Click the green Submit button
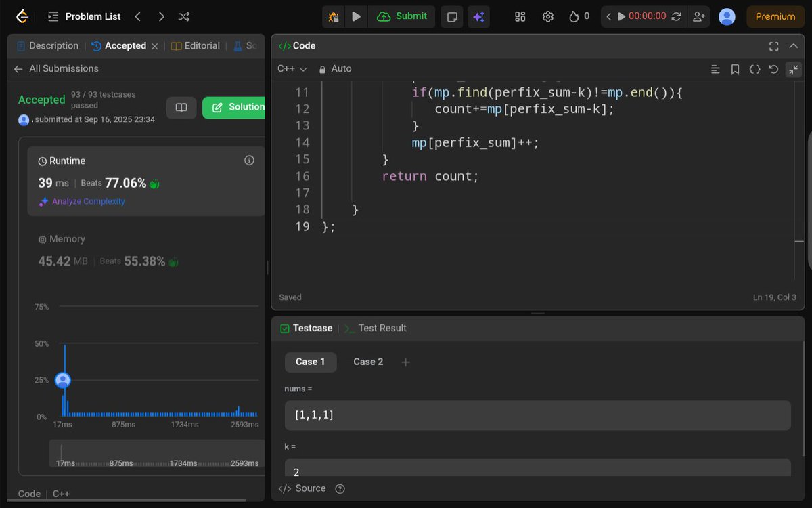812x508 pixels. click(402, 16)
